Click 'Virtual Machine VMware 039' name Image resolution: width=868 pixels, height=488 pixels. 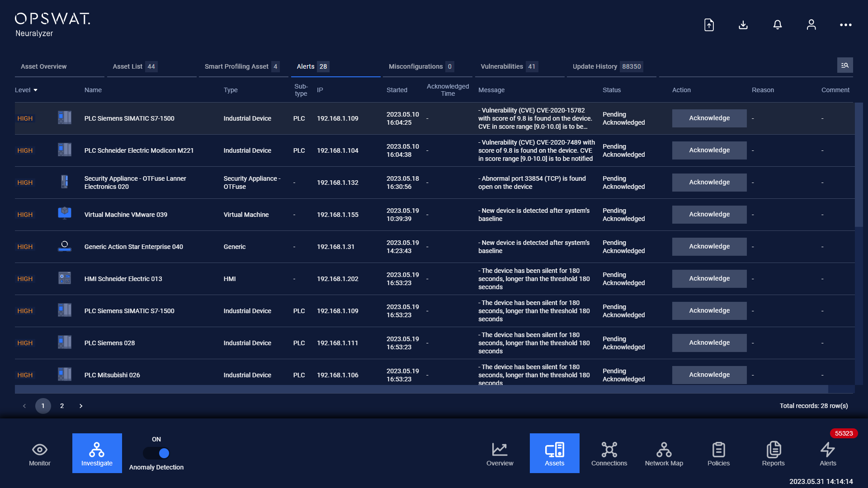point(126,215)
